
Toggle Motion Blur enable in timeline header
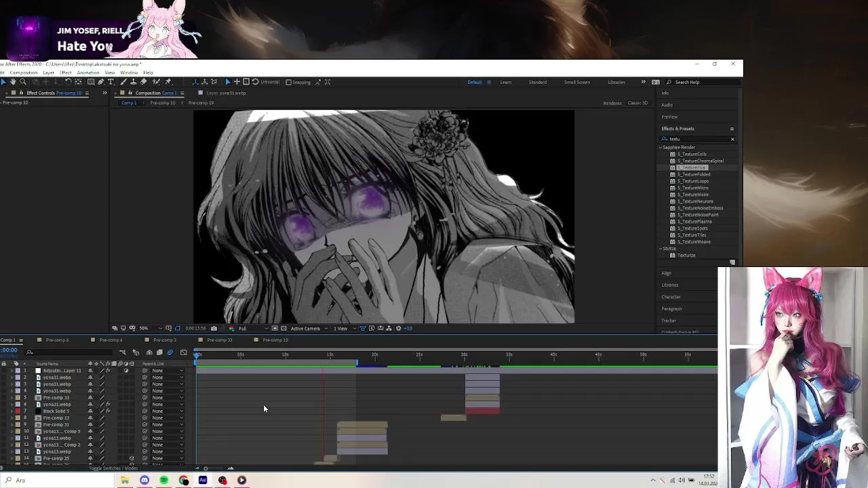170,352
